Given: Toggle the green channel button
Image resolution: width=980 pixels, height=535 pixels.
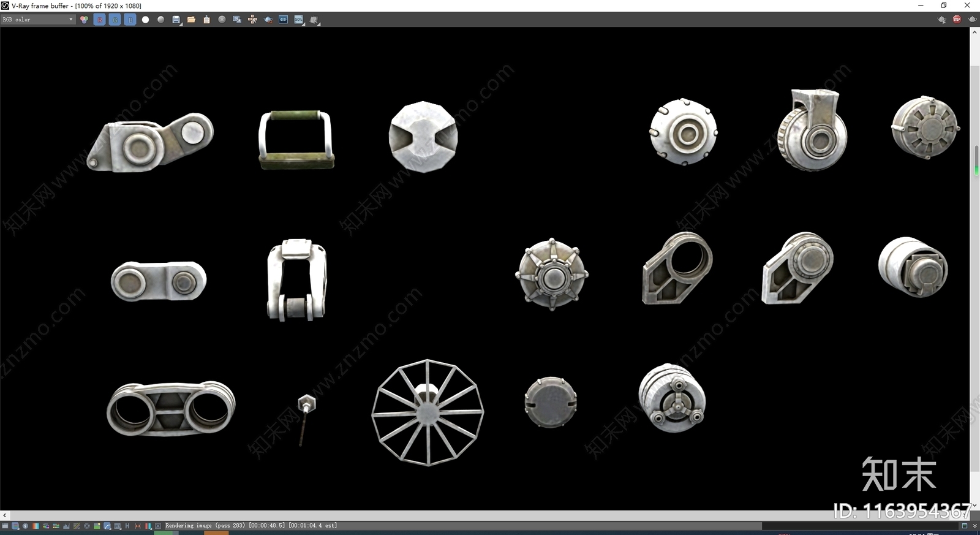Looking at the screenshot, I should (x=115, y=20).
